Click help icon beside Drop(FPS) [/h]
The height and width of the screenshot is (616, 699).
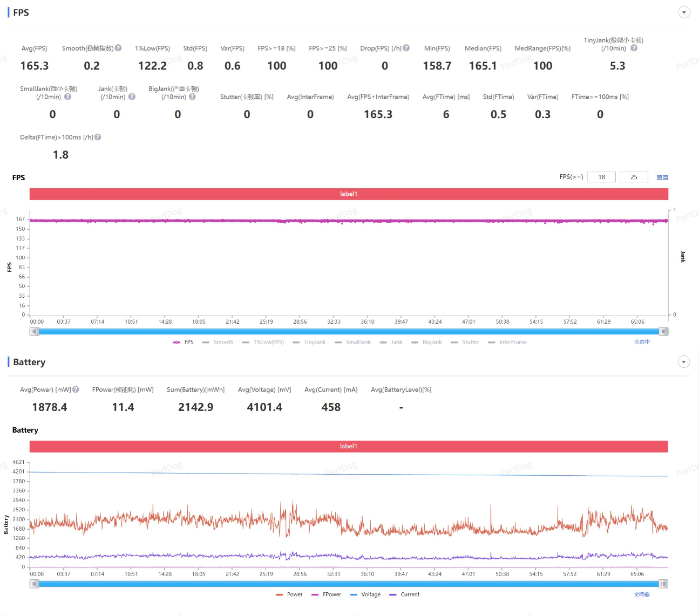(x=406, y=48)
